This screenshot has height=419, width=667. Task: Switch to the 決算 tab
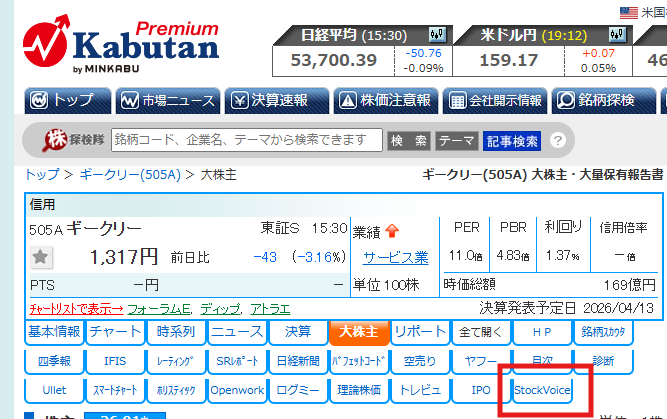pyautogui.click(x=298, y=332)
